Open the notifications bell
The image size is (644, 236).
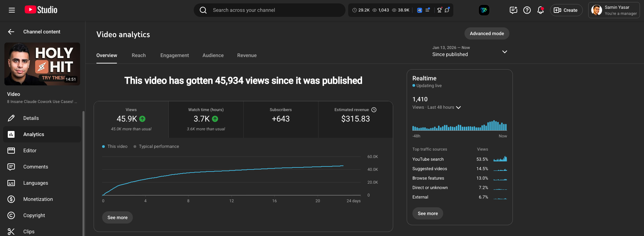coord(541,10)
